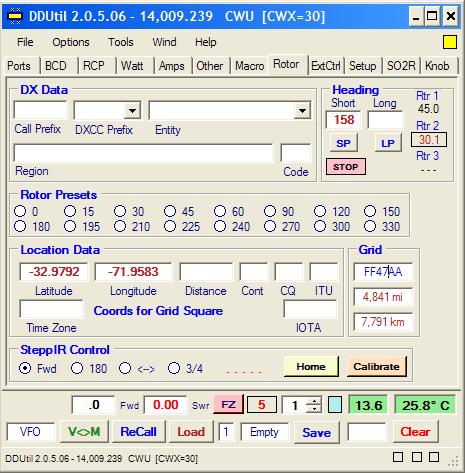The image size is (465, 473).
Task: Select the Rtr 2 value 30.1
Action: pos(429,140)
